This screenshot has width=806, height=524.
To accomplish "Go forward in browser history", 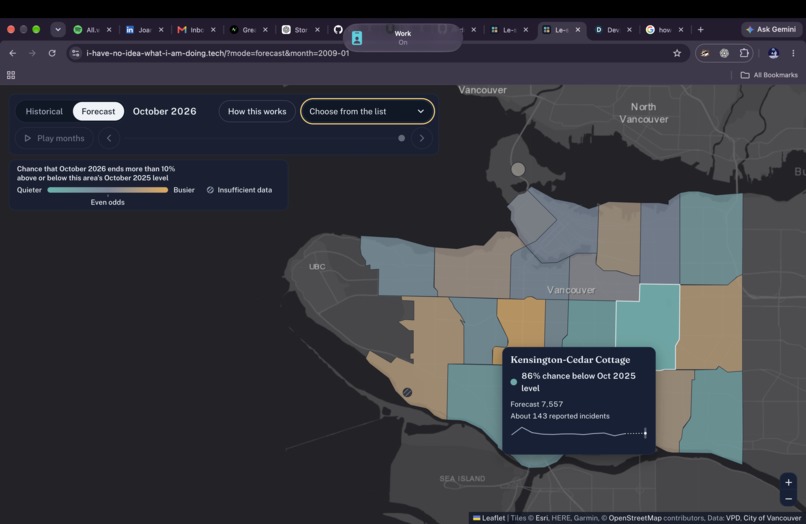I will pos(32,53).
